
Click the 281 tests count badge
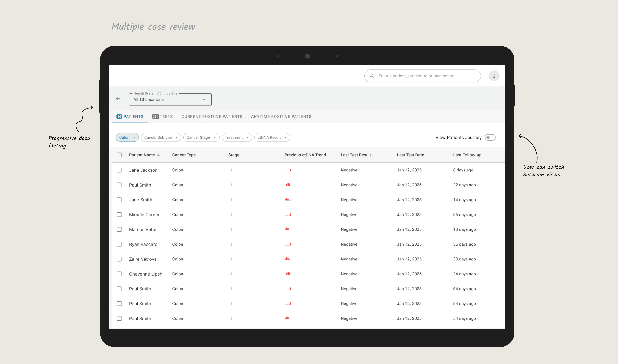coord(155,116)
